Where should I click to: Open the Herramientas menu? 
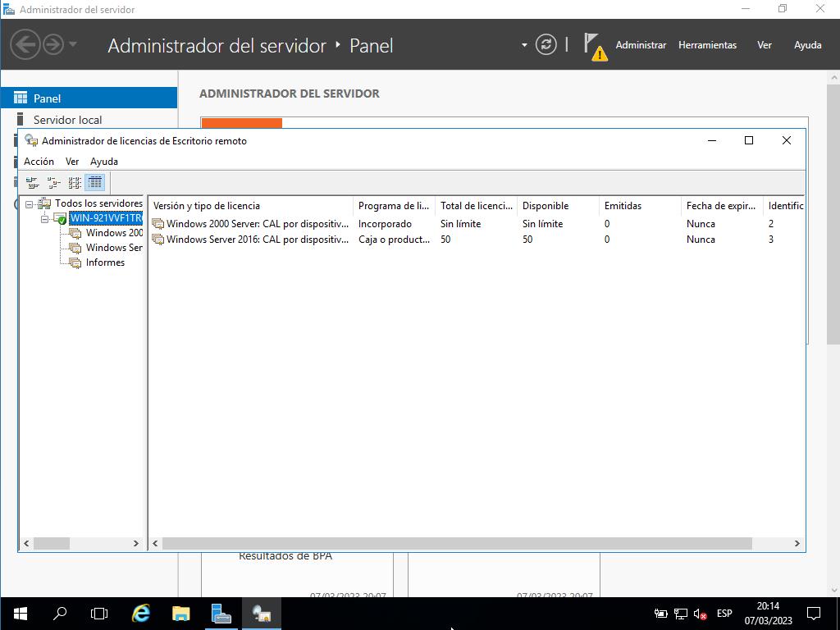[707, 45]
